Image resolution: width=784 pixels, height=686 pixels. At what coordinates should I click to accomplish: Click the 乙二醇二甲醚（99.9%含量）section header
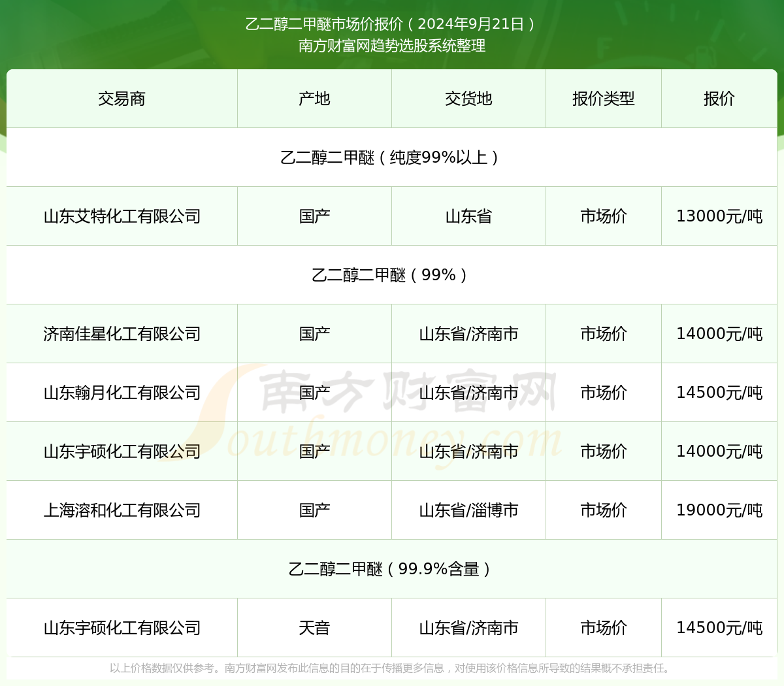[x=392, y=568]
